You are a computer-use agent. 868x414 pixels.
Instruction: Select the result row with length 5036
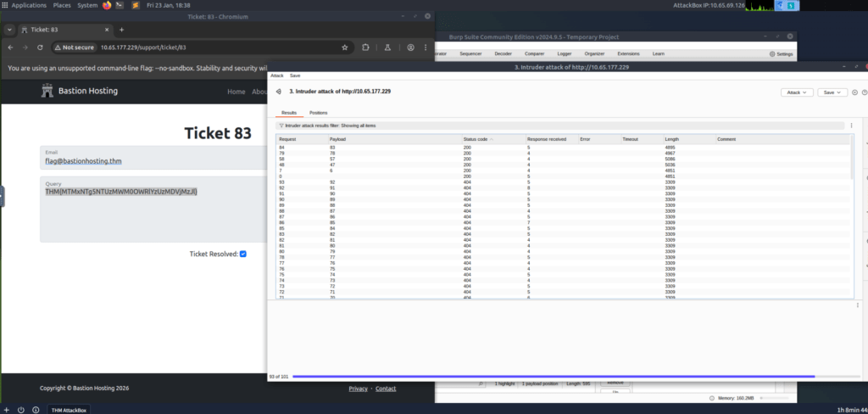tap(563, 165)
